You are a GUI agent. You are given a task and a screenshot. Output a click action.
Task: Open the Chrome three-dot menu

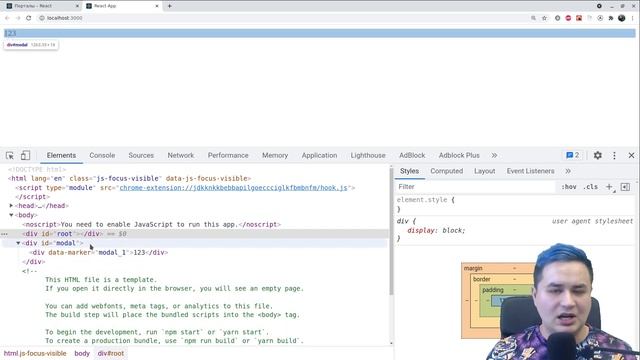tap(632, 18)
